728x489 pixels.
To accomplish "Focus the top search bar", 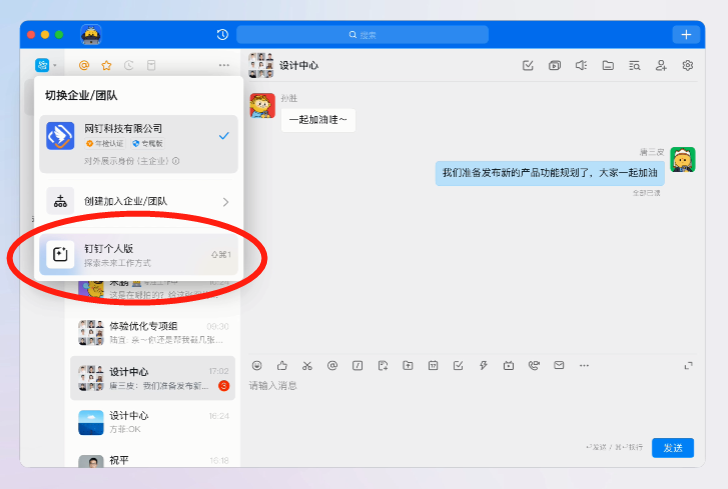I will 362,34.
